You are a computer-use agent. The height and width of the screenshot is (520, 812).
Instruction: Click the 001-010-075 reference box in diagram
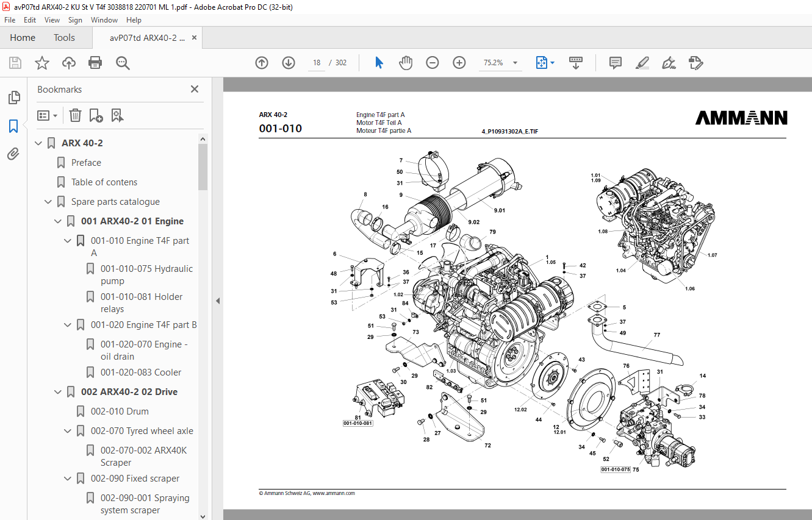tap(615, 469)
